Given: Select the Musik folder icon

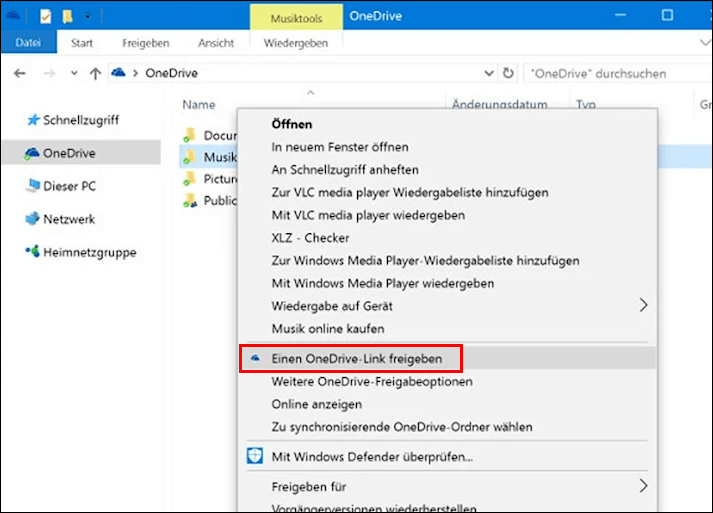Looking at the screenshot, I should 190,157.
